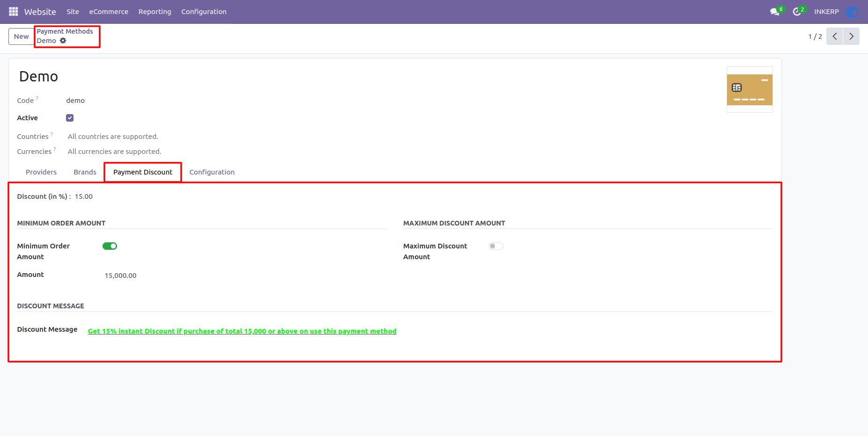
Task: Click the Countries field
Action: (x=113, y=137)
